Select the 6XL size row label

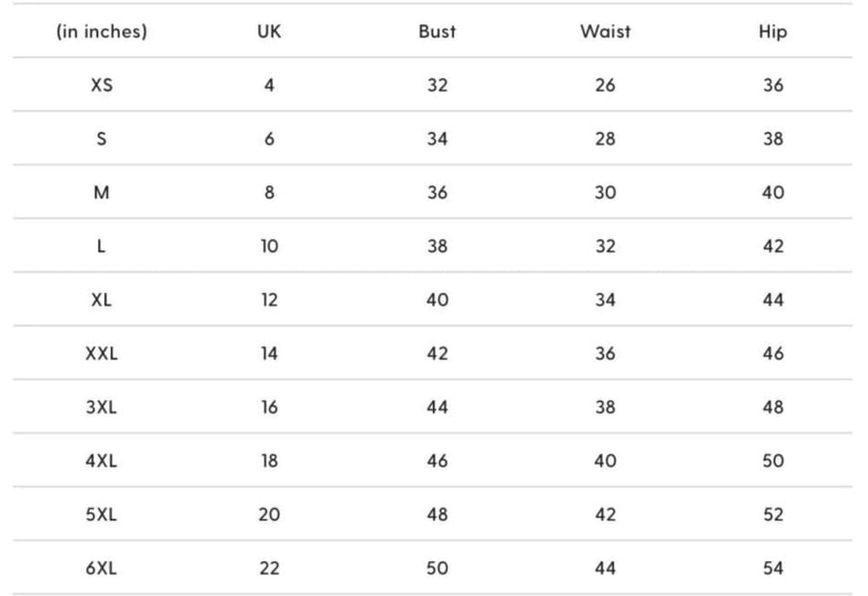pyautogui.click(x=101, y=568)
